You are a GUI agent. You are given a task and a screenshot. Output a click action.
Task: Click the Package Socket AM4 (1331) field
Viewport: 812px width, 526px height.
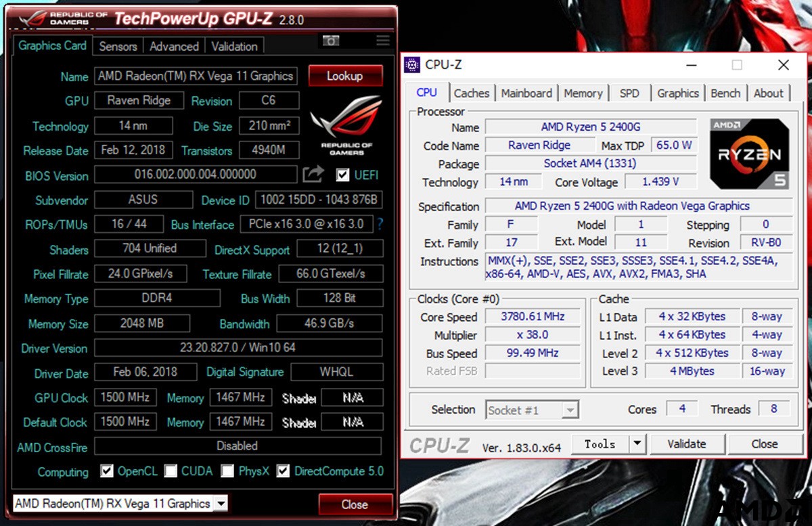pos(591,164)
